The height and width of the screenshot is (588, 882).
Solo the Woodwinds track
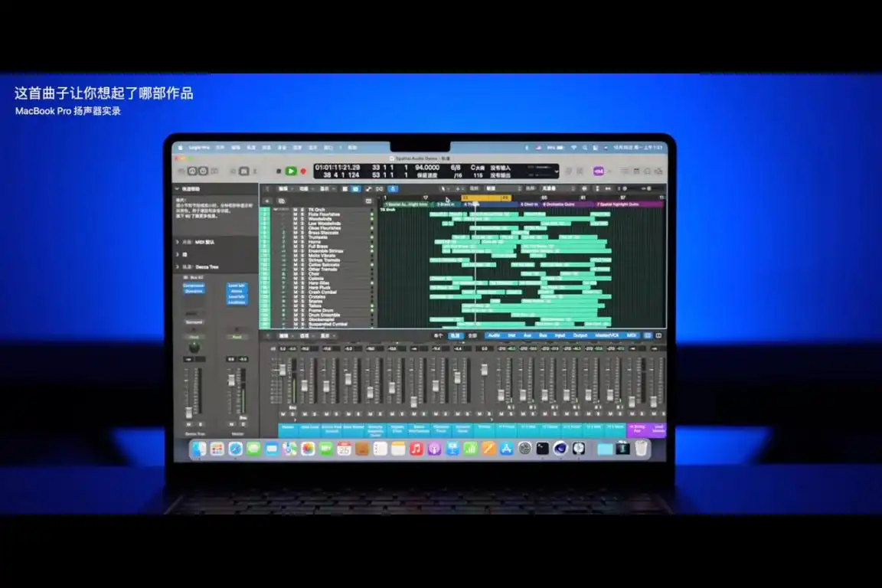point(302,219)
